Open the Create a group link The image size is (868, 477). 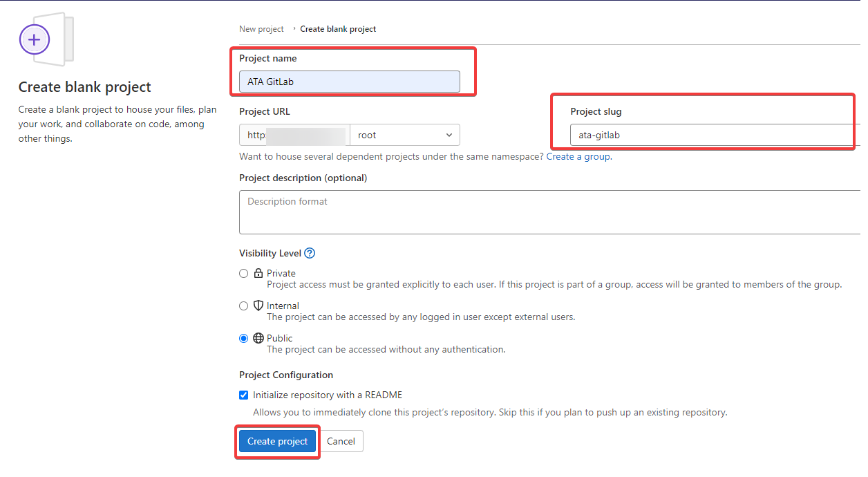[x=578, y=156]
